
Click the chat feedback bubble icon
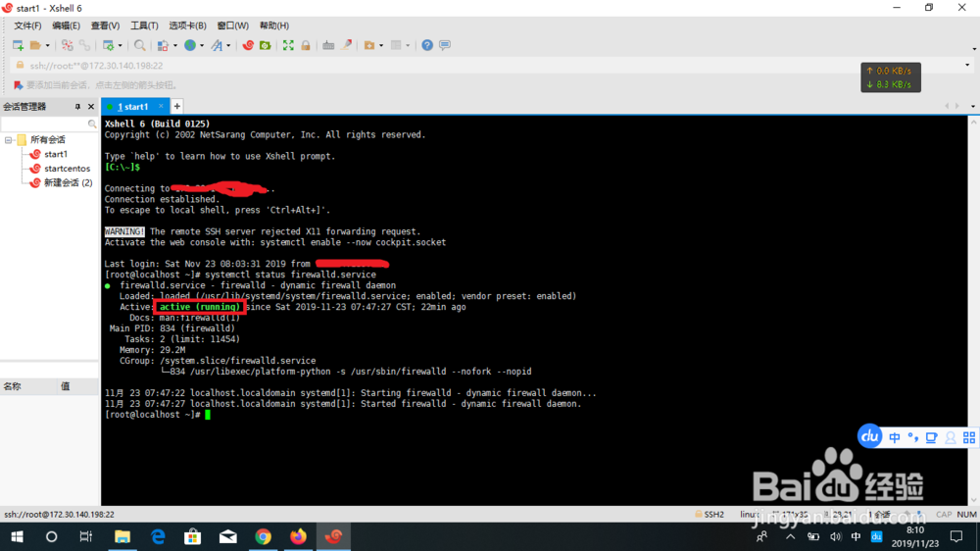(445, 45)
